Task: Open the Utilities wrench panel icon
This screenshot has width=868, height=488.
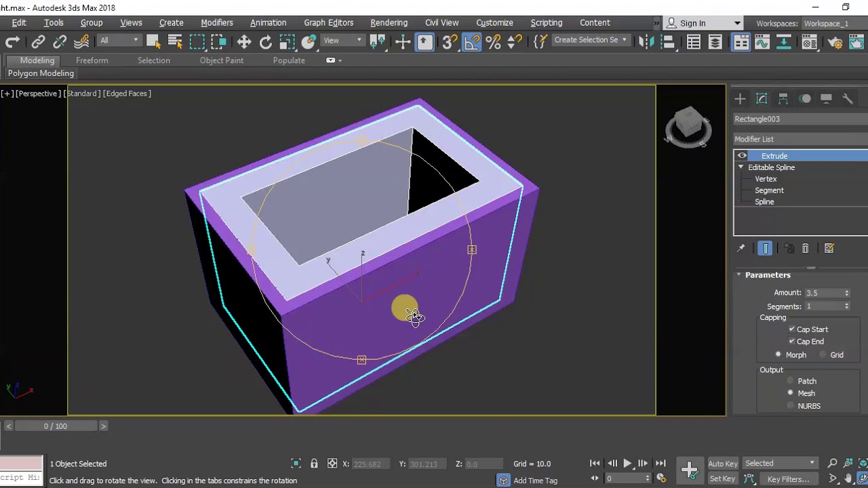Action: click(x=848, y=99)
